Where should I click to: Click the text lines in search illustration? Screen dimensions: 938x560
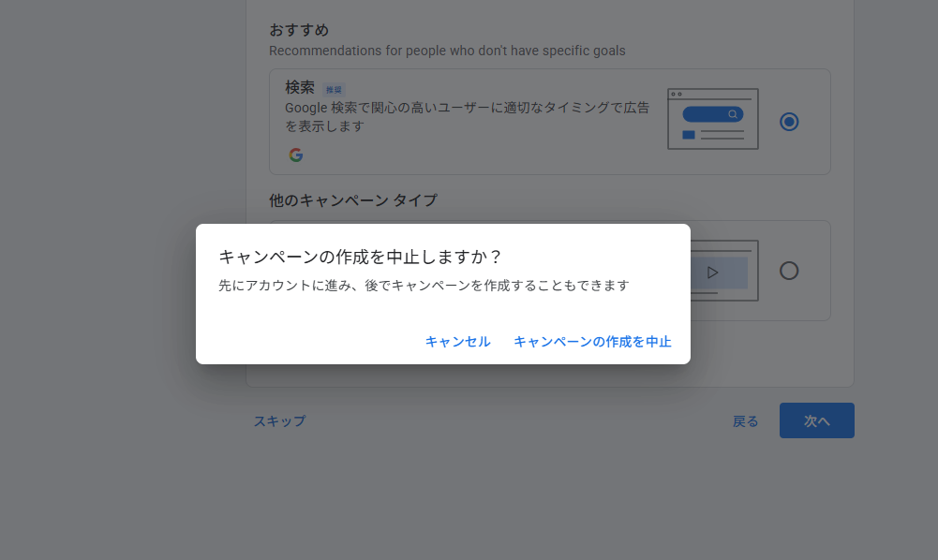pos(722,136)
